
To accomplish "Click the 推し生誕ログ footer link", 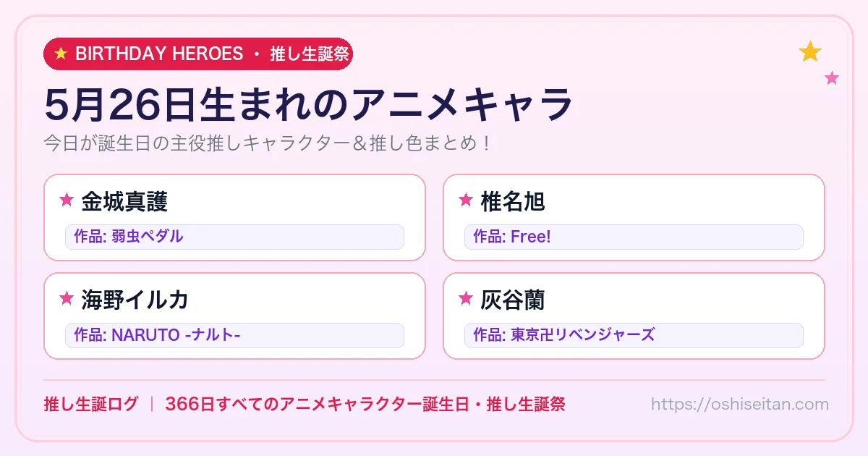I will (90, 404).
